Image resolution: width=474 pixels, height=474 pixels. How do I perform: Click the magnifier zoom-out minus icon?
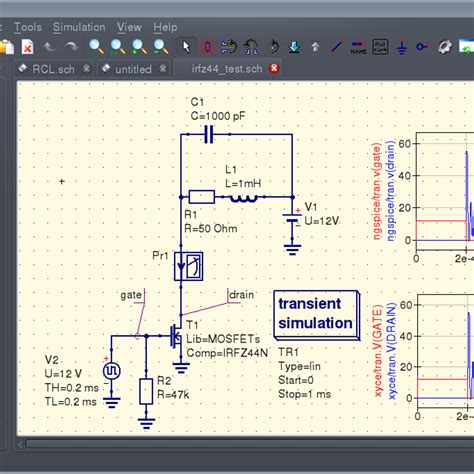[161, 47]
